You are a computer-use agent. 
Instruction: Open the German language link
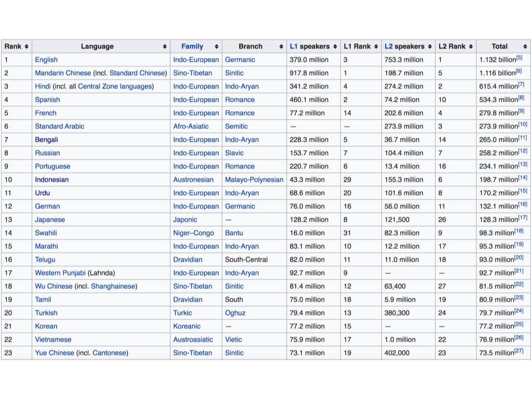point(47,206)
